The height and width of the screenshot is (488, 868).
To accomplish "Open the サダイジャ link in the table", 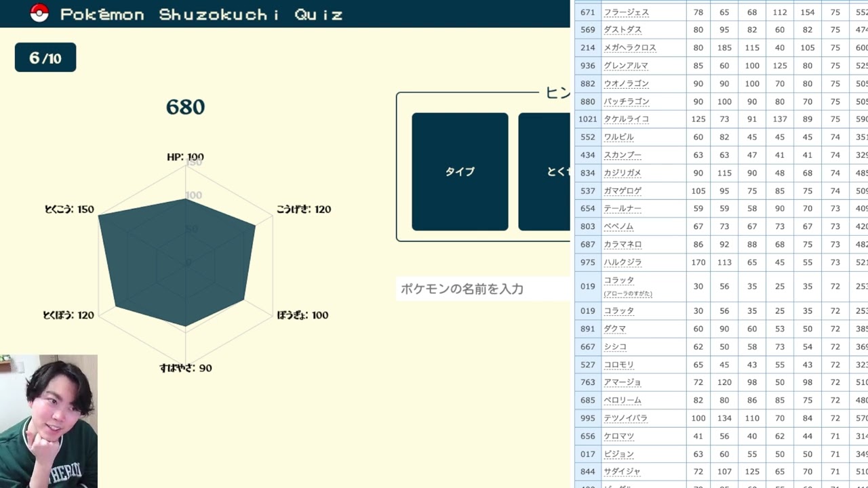I will pyautogui.click(x=623, y=471).
